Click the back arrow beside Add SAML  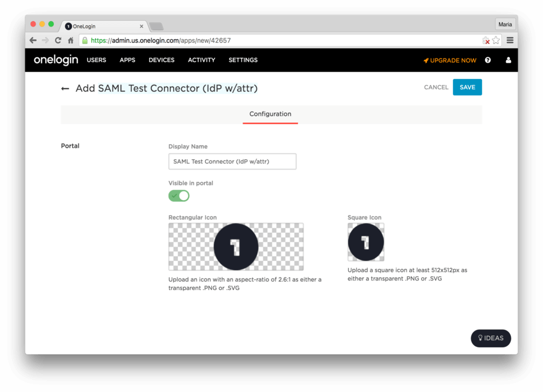tap(65, 89)
